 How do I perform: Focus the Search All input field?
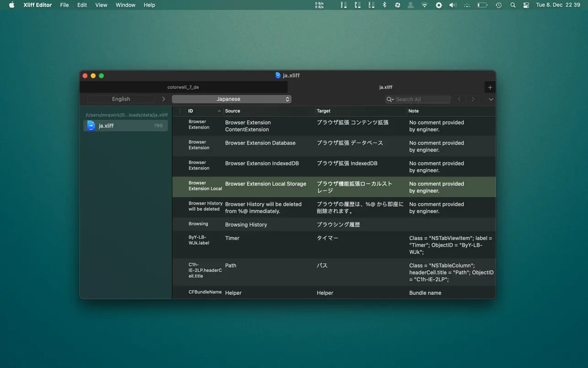pos(422,99)
